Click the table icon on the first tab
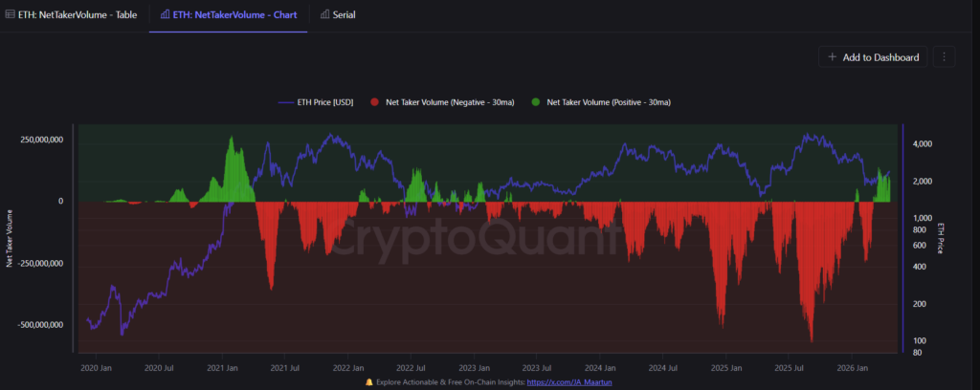Screen dimensions: 980x390 (x=11, y=14)
